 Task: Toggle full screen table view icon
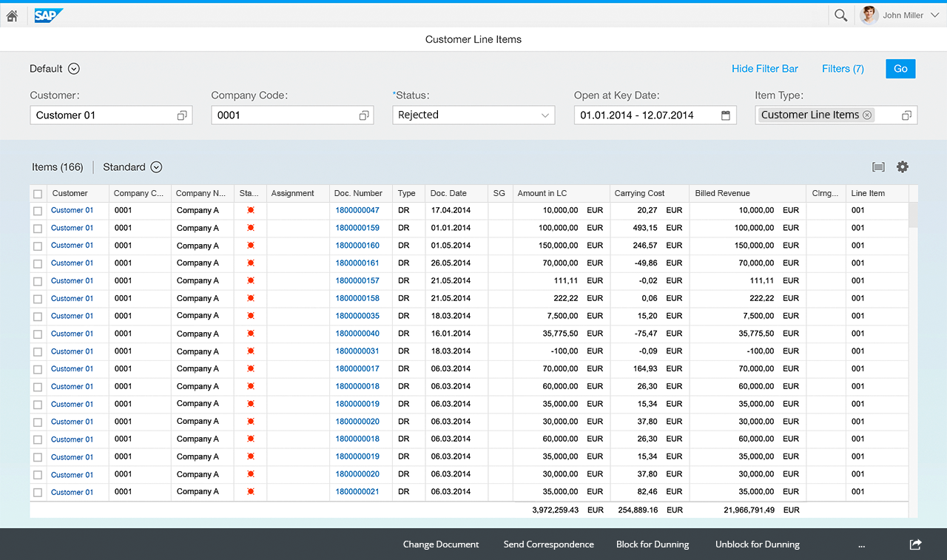coord(878,167)
